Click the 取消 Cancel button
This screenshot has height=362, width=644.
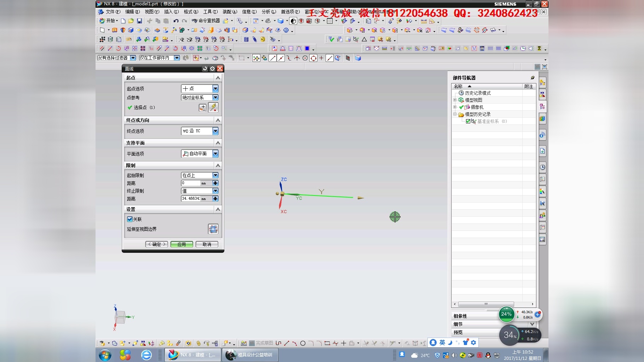[x=207, y=244]
